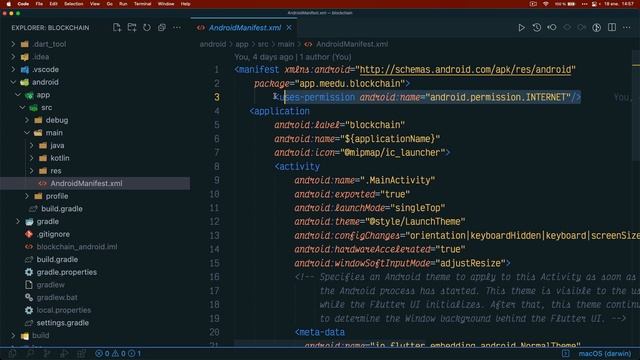Image resolution: width=640 pixels, height=360 pixels.
Task: Click the New Folder icon in Explorer header
Action: coord(132,27)
